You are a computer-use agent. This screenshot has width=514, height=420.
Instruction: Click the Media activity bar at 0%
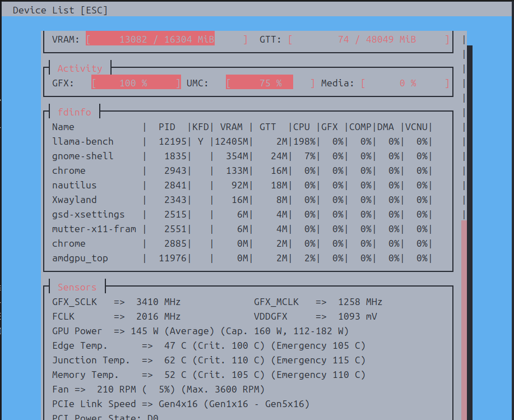coord(405,83)
